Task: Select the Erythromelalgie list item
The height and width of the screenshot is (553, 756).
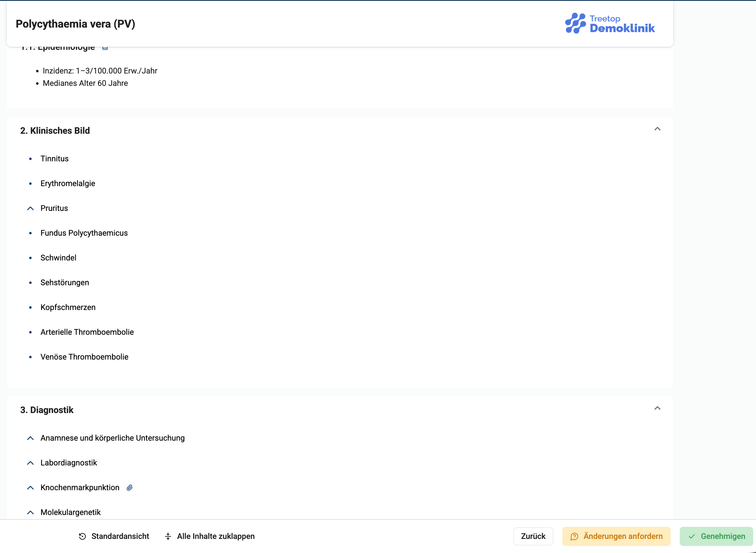Action: (68, 184)
